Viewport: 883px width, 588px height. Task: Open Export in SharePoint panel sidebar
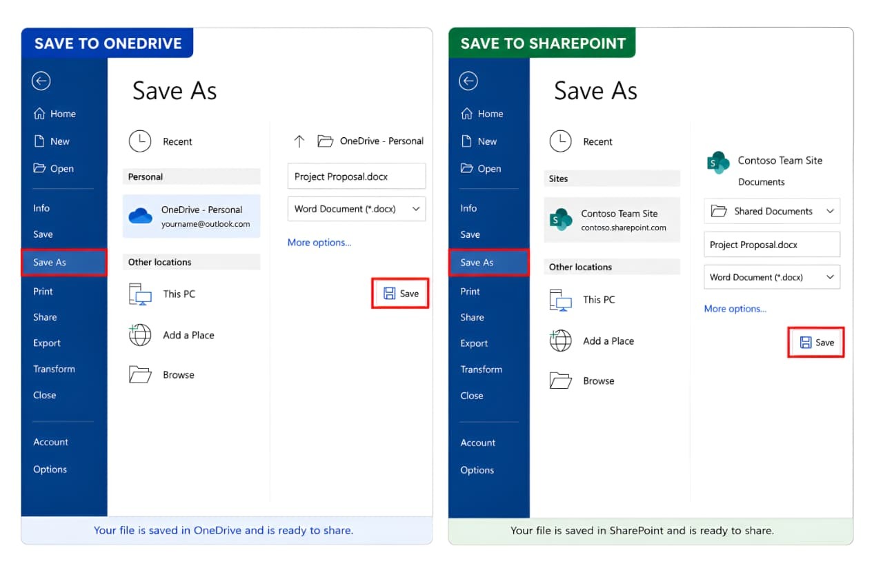pos(474,343)
